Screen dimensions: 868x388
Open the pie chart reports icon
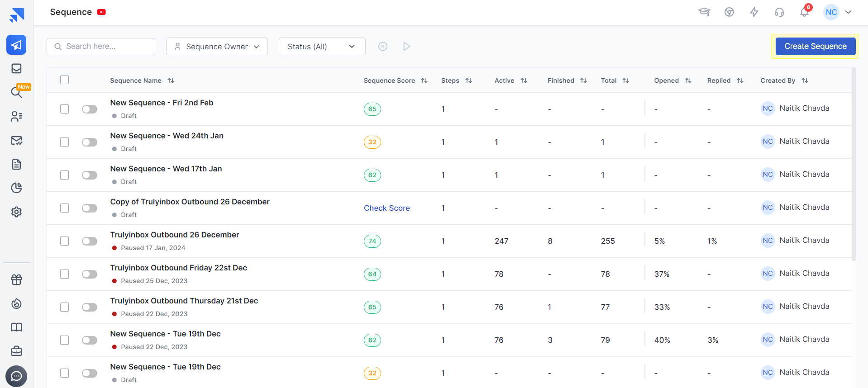pyautogui.click(x=16, y=188)
